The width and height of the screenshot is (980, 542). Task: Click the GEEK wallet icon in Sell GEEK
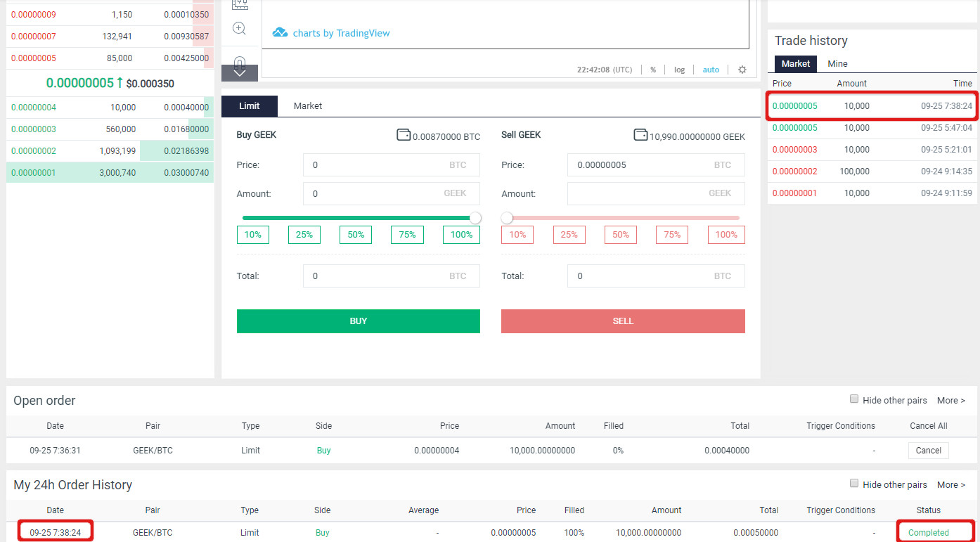pos(640,135)
